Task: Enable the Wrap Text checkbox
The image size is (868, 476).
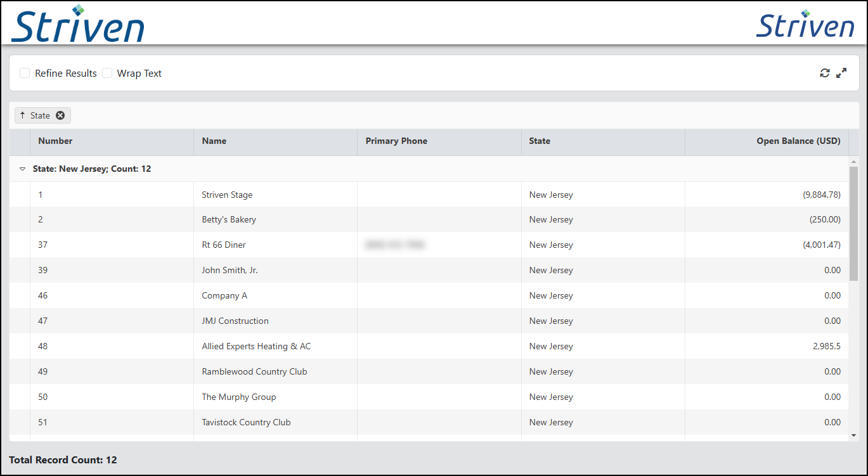Action: [x=107, y=73]
